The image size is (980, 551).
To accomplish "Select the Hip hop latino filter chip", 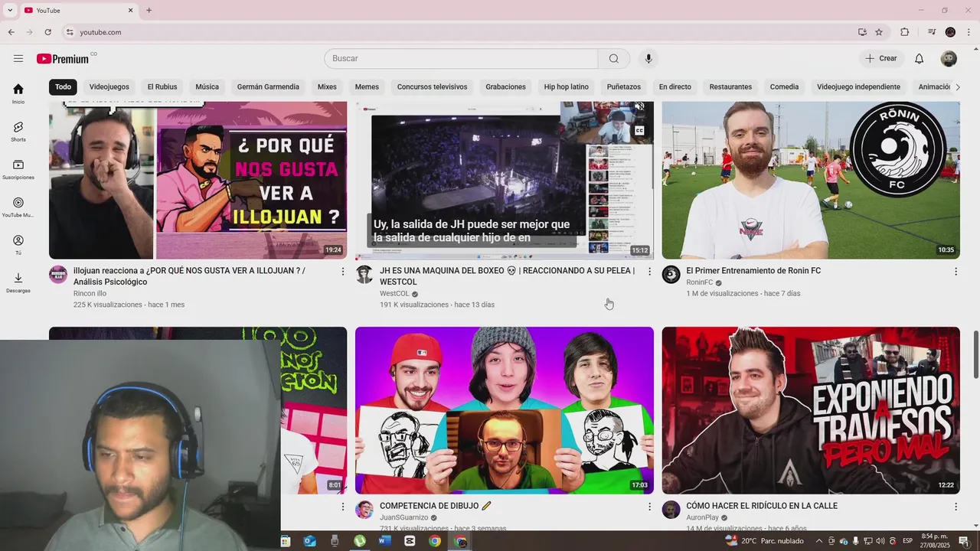I will (567, 87).
